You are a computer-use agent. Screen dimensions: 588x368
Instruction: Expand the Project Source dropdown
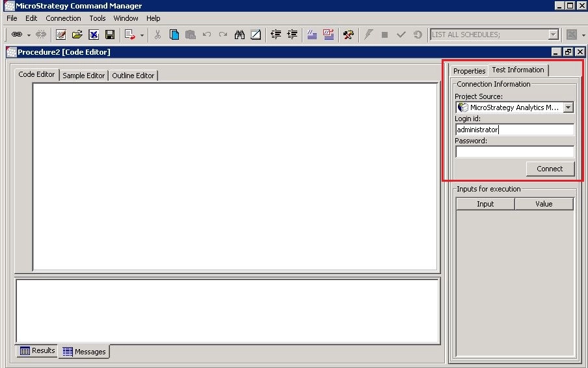[x=568, y=107]
